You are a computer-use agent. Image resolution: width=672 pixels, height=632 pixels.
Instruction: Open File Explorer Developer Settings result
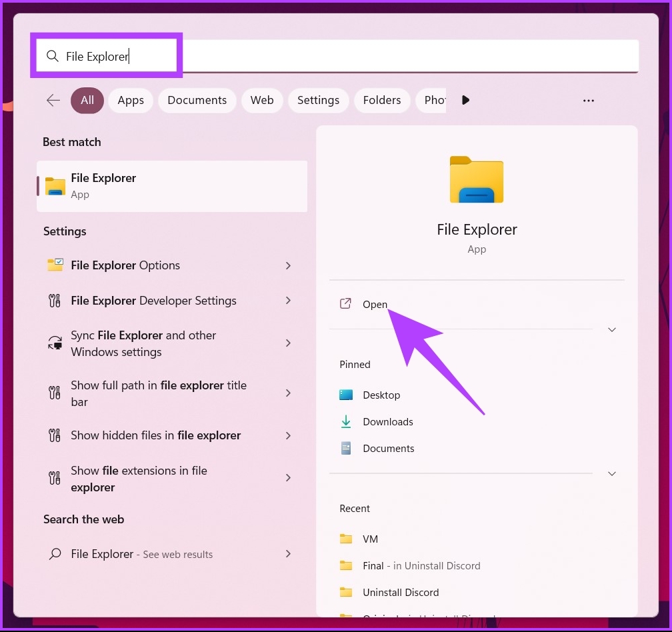pyautogui.click(x=153, y=301)
